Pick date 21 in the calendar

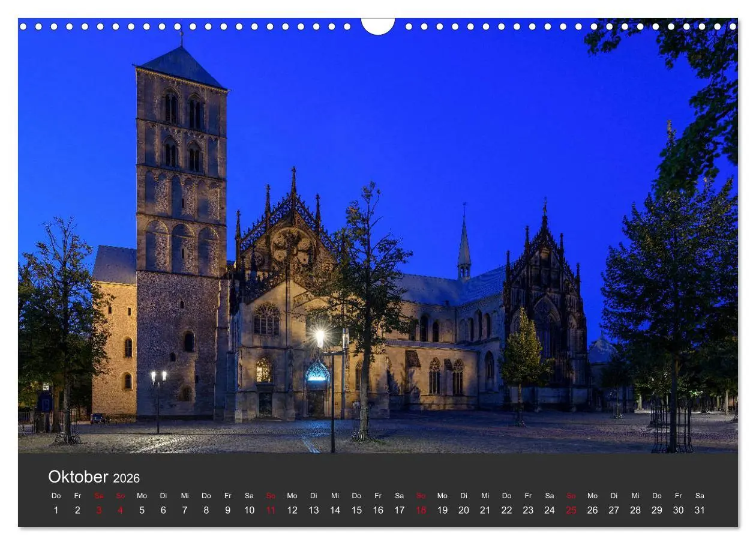coord(485,510)
